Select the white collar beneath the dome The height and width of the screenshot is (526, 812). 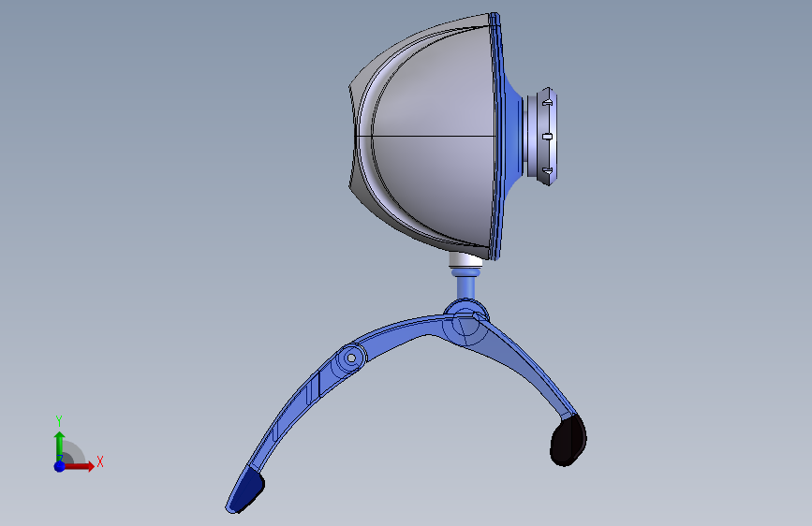point(465,259)
